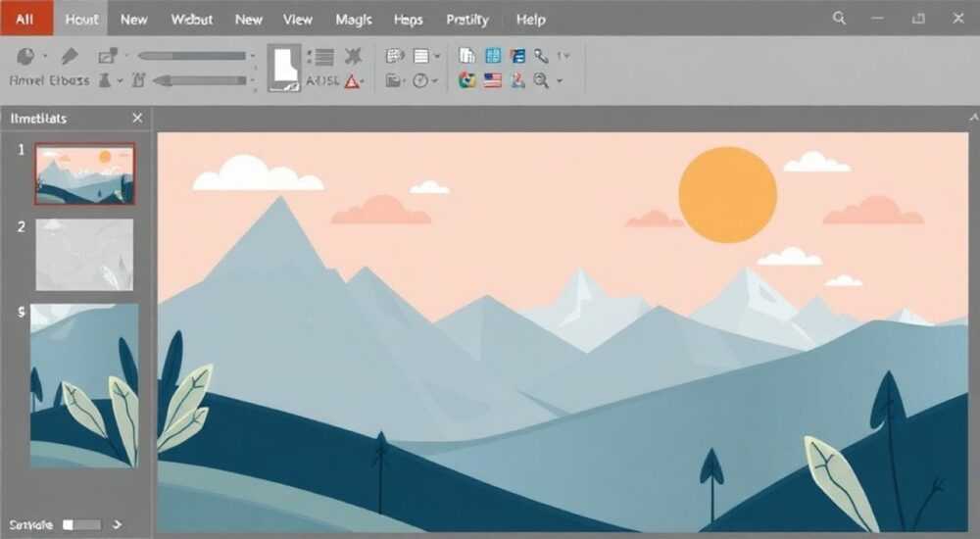This screenshot has width=980, height=539.
Task: Select the red warning triangle icon
Action: click(352, 81)
